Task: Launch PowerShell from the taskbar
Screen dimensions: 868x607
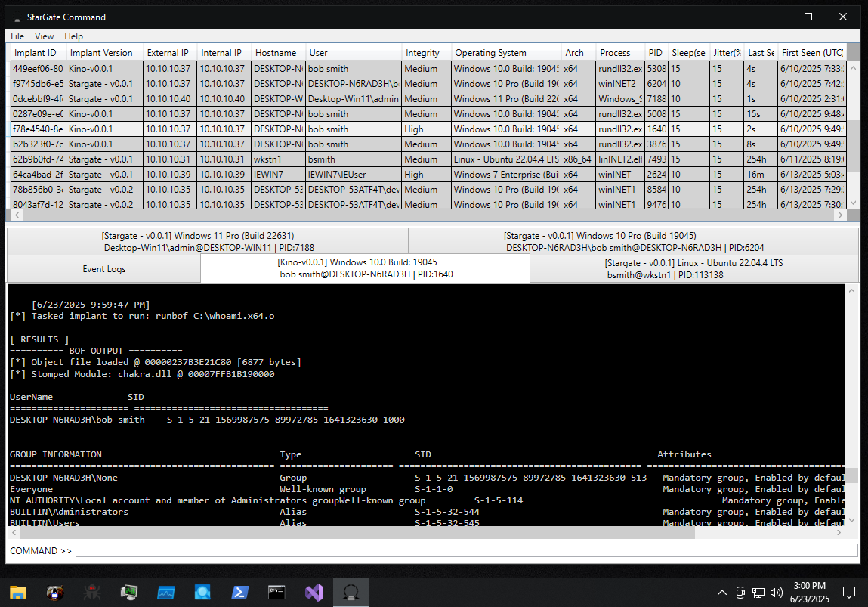Action: 239,593
